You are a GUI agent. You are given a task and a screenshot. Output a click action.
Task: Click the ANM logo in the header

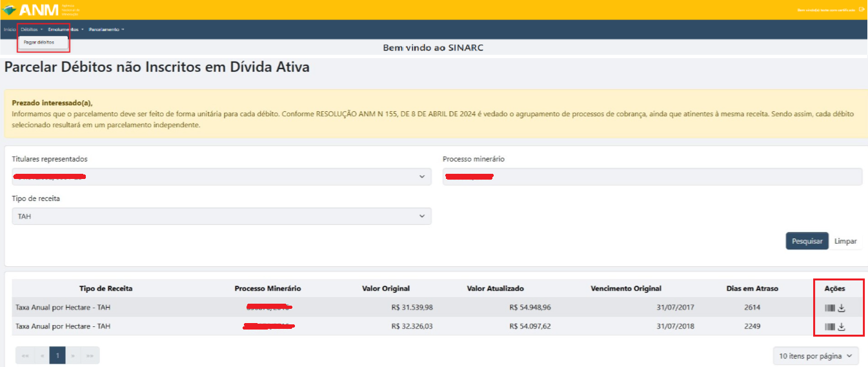click(32, 10)
